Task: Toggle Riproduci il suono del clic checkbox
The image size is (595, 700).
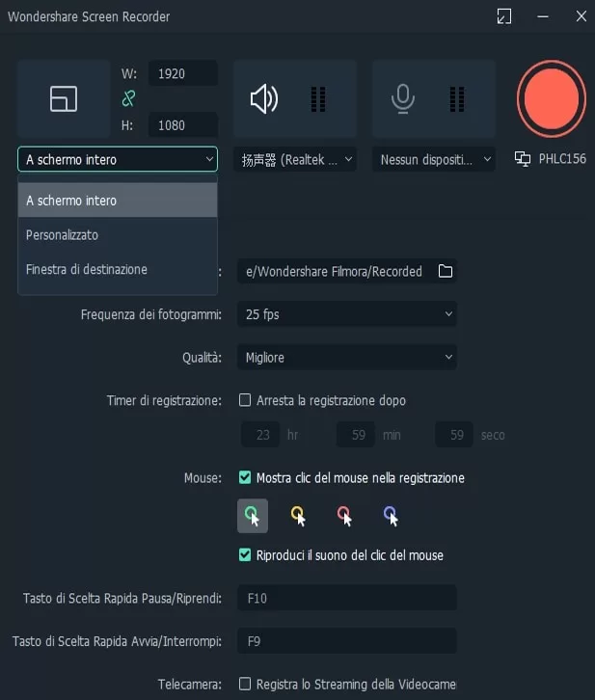Action: (x=245, y=555)
